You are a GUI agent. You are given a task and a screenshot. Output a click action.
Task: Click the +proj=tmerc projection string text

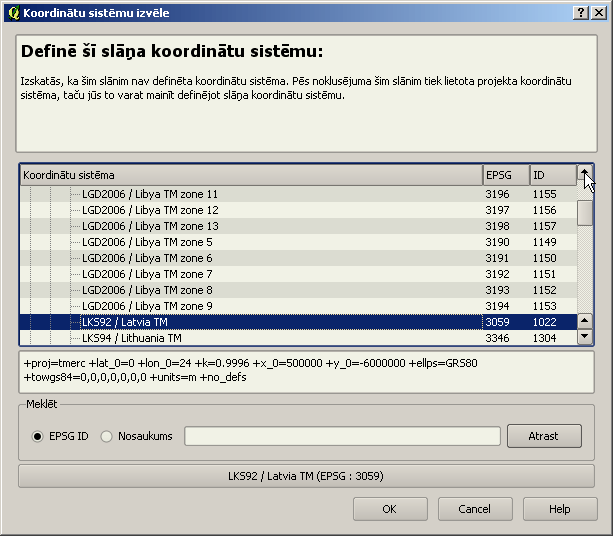point(250,370)
